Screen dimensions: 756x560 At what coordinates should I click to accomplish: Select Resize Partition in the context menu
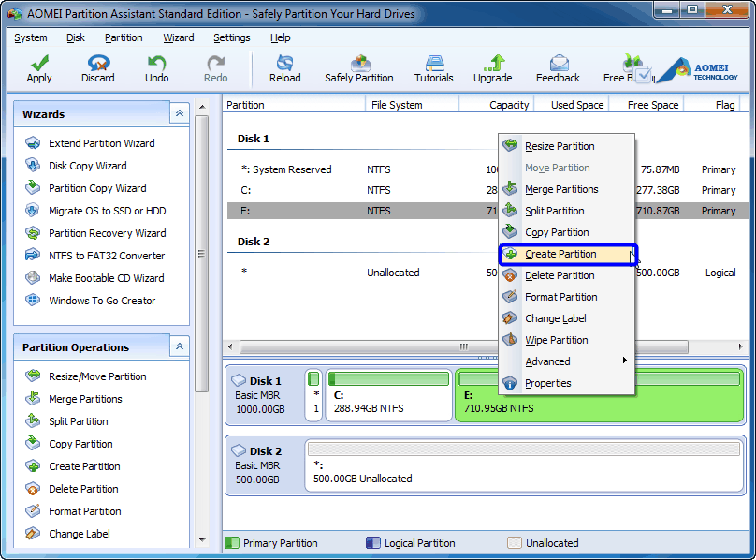[x=566, y=146]
